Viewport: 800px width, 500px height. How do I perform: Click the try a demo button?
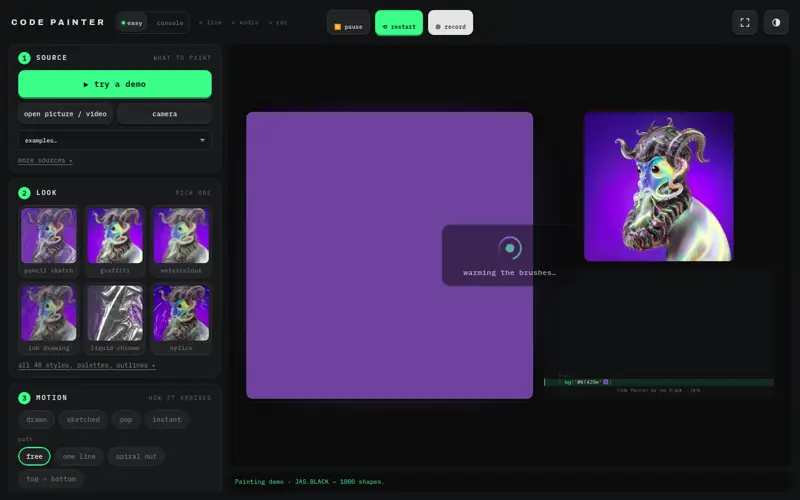tap(115, 84)
